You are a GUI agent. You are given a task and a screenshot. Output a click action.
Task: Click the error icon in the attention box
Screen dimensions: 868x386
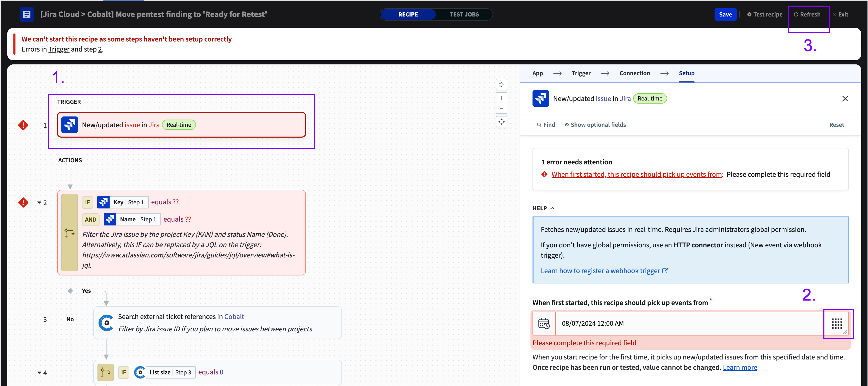click(x=545, y=174)
